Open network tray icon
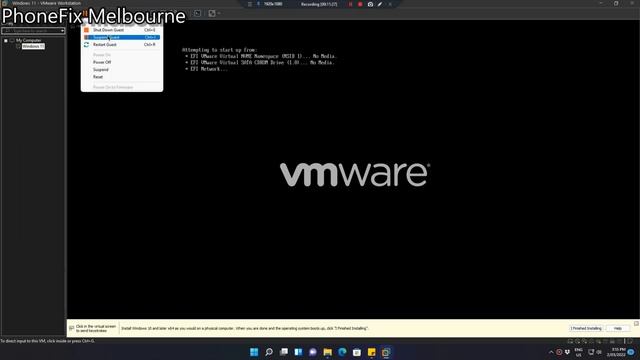640x360 pixels. (591, 352)
